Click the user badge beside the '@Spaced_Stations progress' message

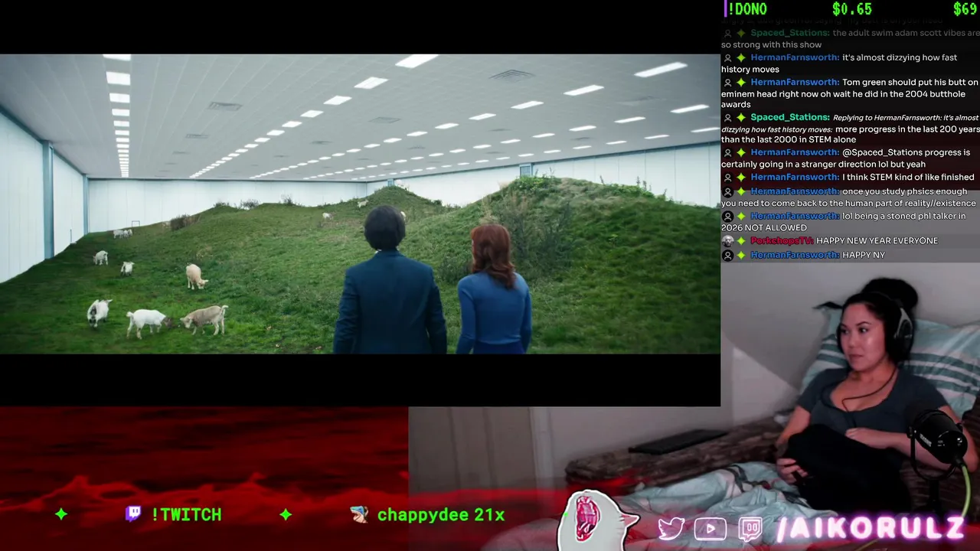727,153
